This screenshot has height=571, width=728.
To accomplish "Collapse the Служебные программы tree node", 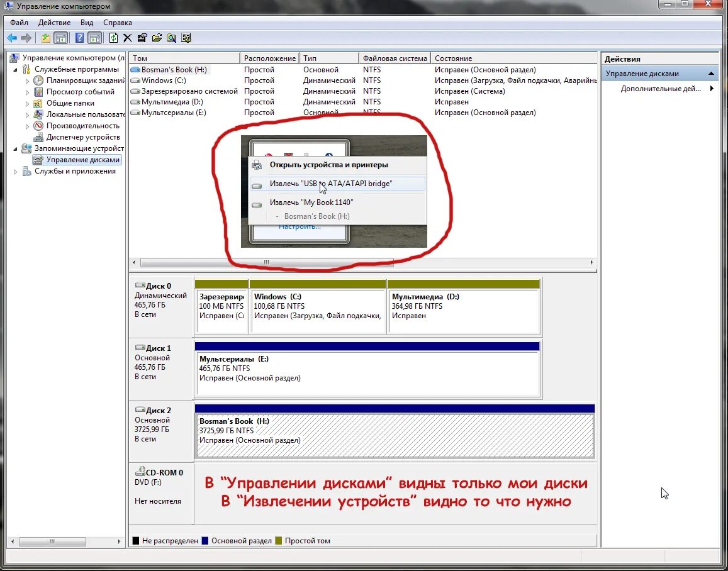I will [x=15, y=70].
